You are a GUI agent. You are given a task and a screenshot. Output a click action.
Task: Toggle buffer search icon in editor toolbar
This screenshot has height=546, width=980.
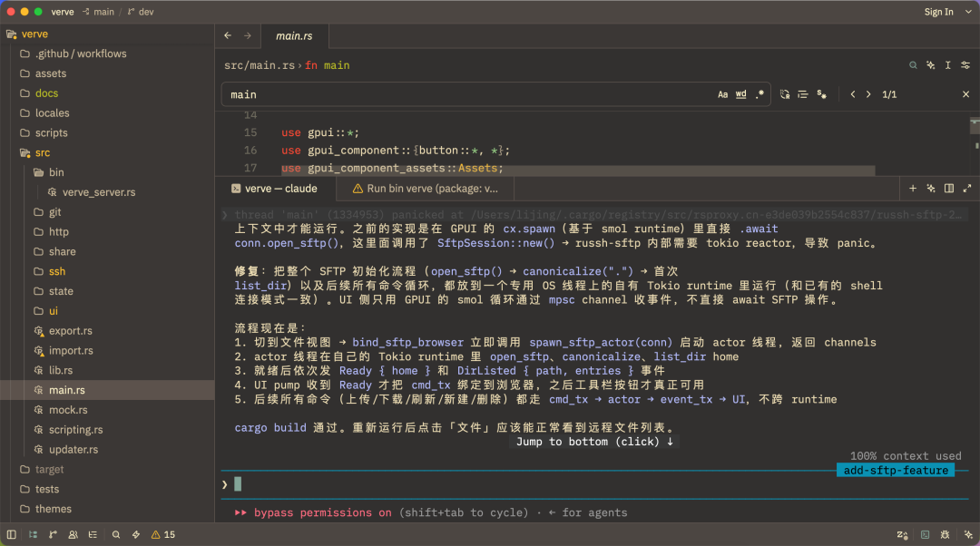[913, 65]
